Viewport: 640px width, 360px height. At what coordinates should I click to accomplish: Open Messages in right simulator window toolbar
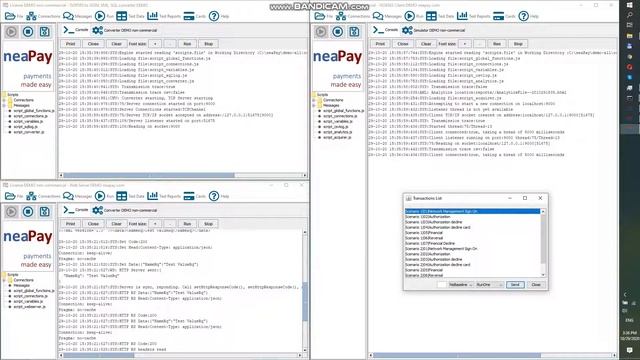(x=387, y=16)
